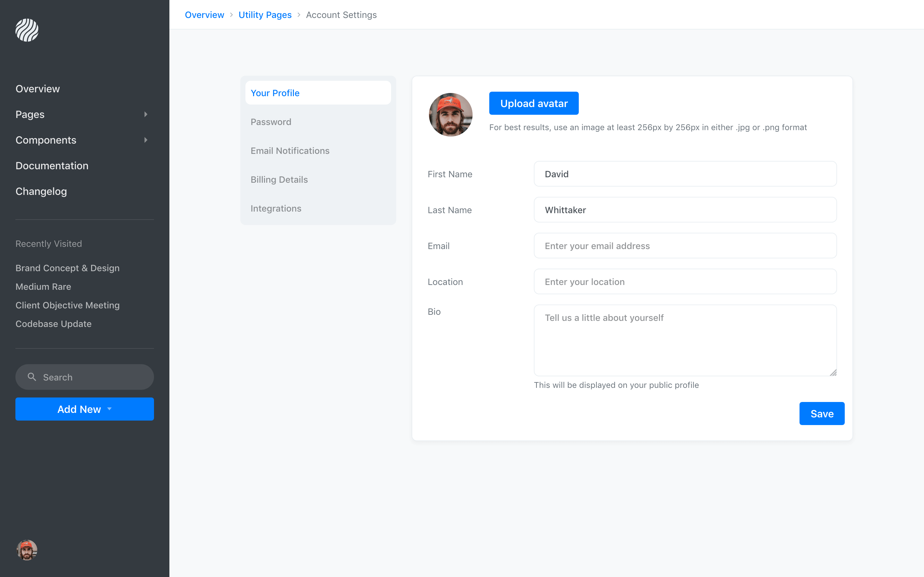Expand the Pages section in the sidebar
The height and width of the screenshot is (577, 924).
pyautogui.click(x=146, y=114)
